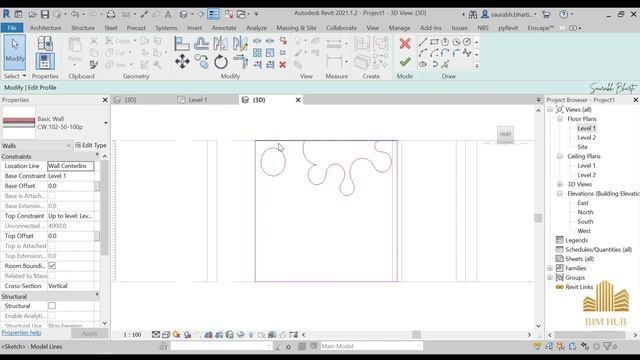Click the 1 : 100 view scale button
640x360 pixels.
pos(132,335)
